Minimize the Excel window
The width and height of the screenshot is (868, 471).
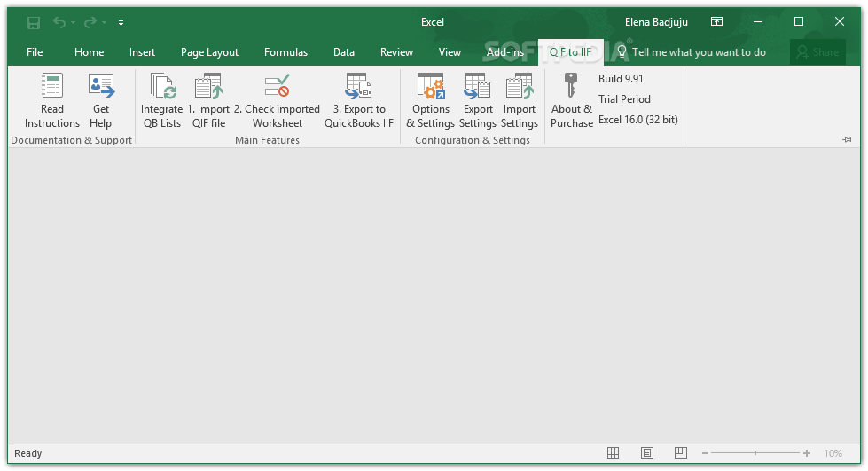[758, 21]
